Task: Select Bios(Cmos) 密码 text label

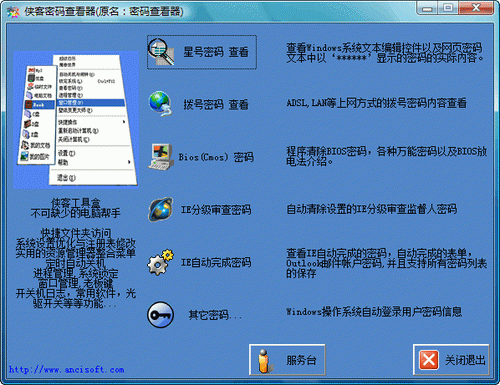Action: tap(216, 157)
